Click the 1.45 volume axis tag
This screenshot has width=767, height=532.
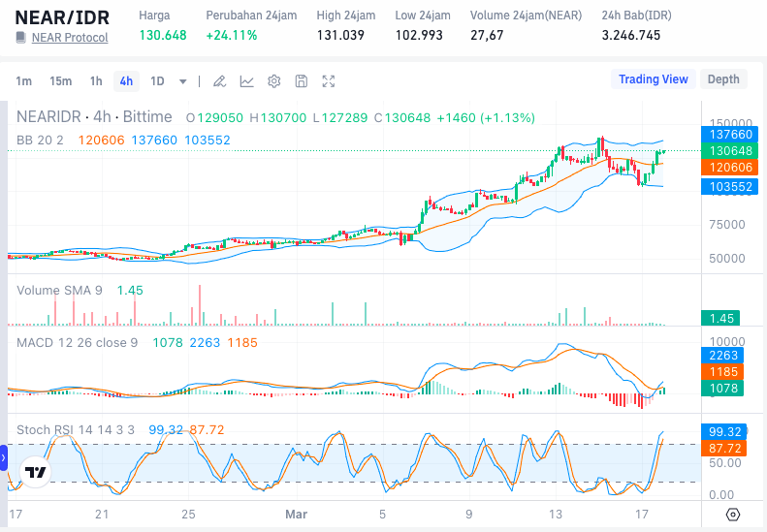(x=720, y=318)
